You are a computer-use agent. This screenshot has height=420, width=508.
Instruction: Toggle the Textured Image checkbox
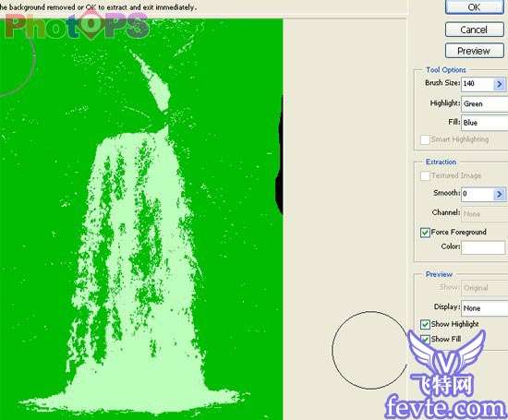click(x=425, y=175)
